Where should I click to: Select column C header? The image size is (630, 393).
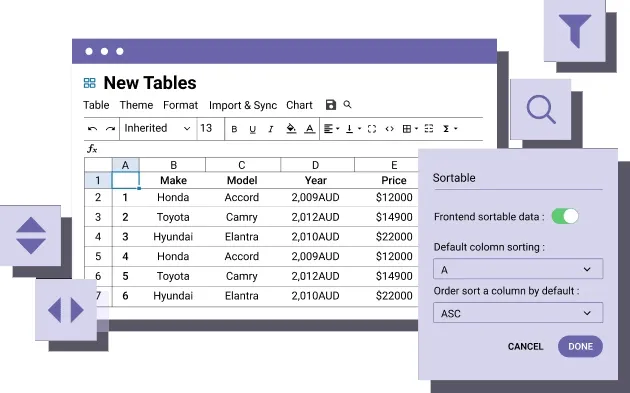click(x=243, y=165)
